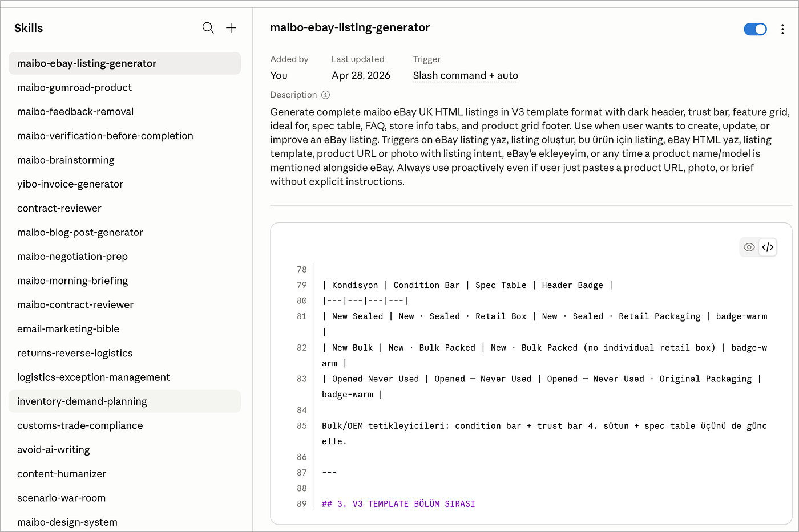
Task: Click the Added by value You
Action: pyautogui.click(x=279, y=75)
